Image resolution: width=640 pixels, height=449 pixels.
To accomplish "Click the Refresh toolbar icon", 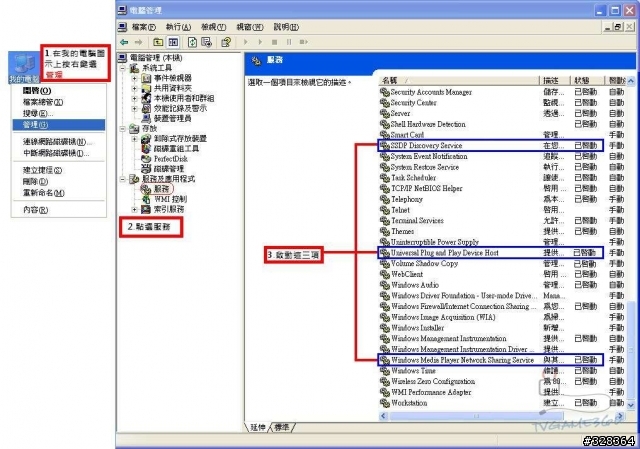I will click(192, 42).
